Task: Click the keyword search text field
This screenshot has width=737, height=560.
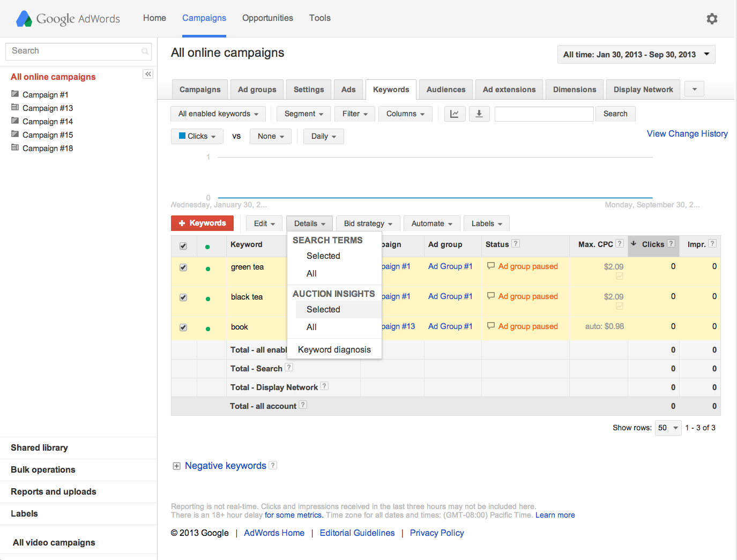Action: pyautogui.click(x=544, y=114)
